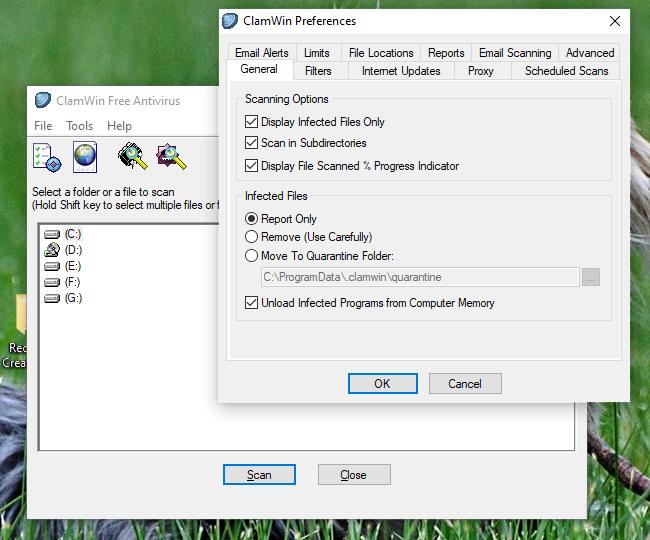This screenshot has width=650, height=540.
Task: Select the (D:) label in drive list
Action: [73, 250]
